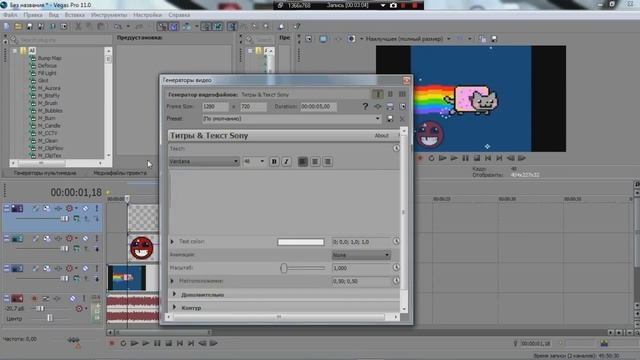Expand the Дополнительно section

tap(174, 294)
